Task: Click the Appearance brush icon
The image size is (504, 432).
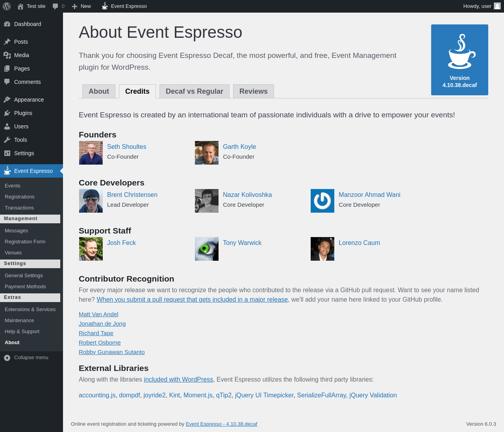Action: tap(7, 100)
